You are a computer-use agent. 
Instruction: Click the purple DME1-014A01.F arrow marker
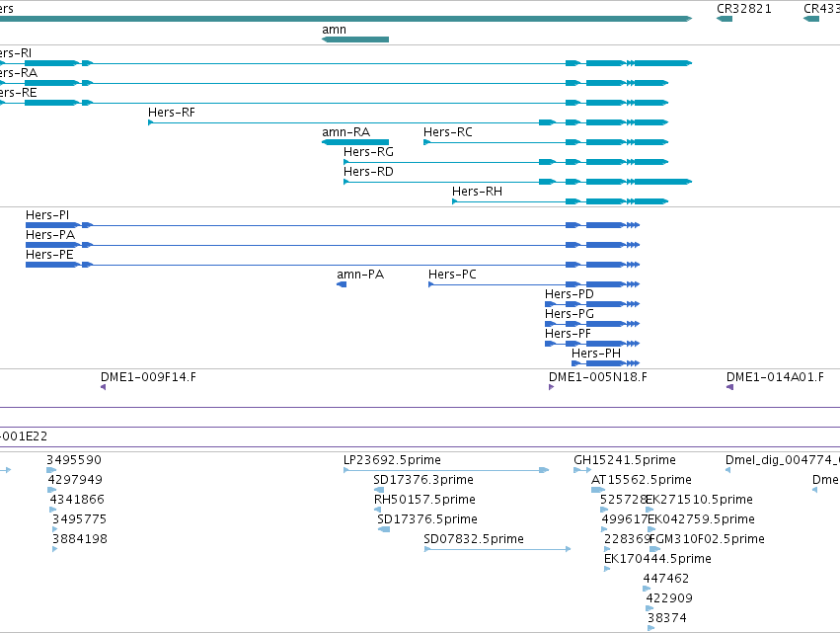(729, 387)
